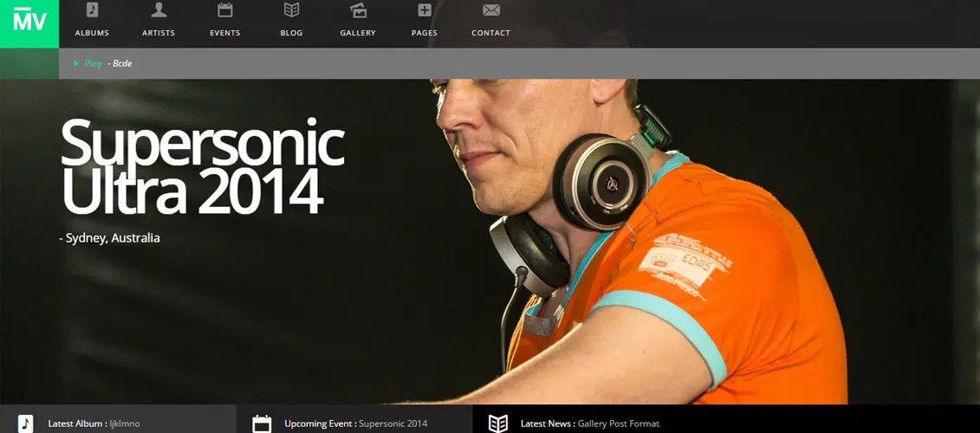
Task: Open the Albums menu item
Action: 92,33
